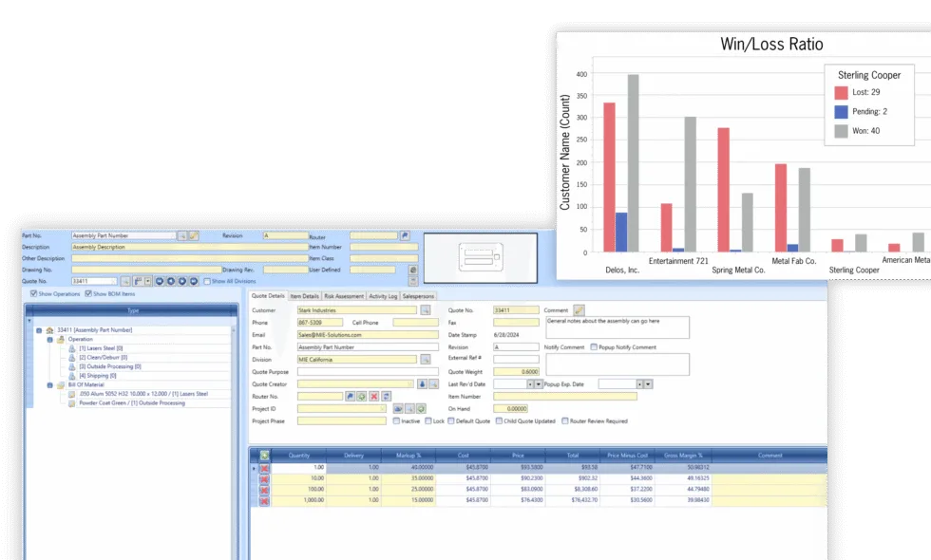Click the Part No. lookup search icon
The height and width of the screenshot is (560, 931).
pos(182,235)
